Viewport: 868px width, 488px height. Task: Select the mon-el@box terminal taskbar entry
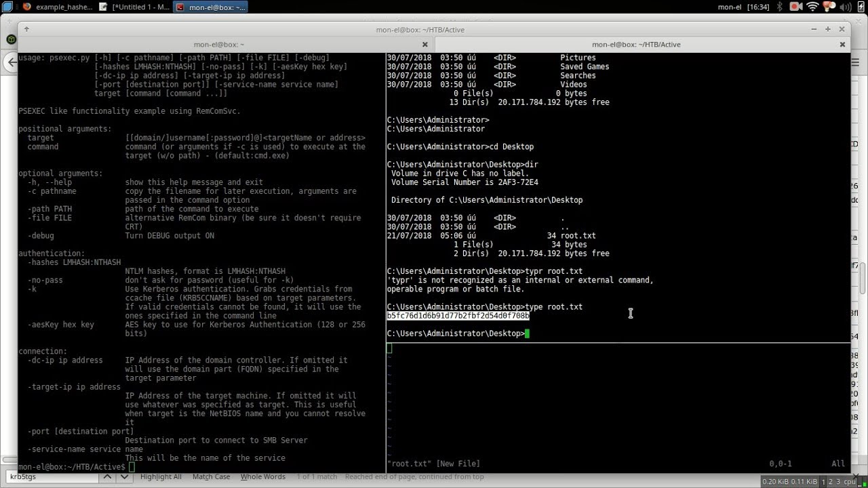point(210,7)
